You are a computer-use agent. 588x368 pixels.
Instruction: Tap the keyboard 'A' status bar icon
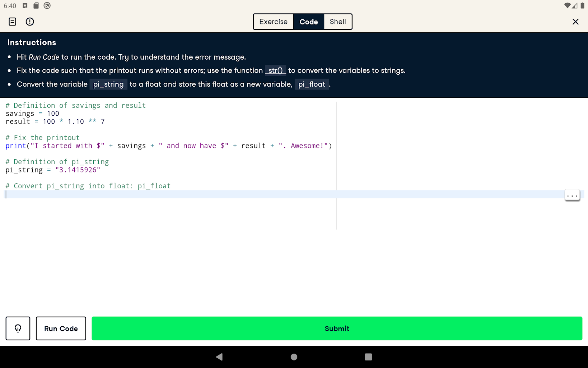pos(25,5)
